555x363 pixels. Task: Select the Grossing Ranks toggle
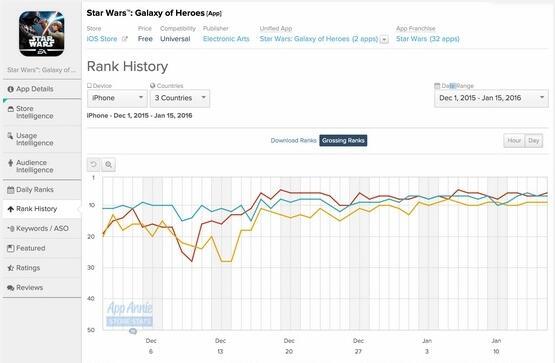pyautogui.click(x=343, y=140)
